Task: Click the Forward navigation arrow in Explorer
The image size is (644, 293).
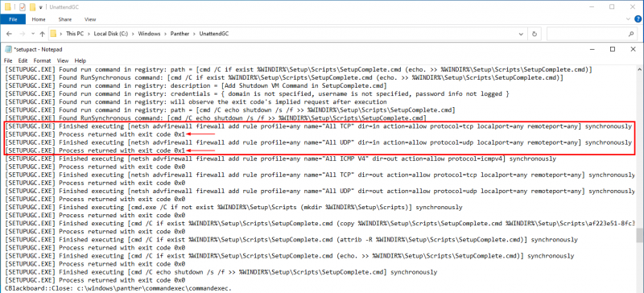Action: coord(23,34)
